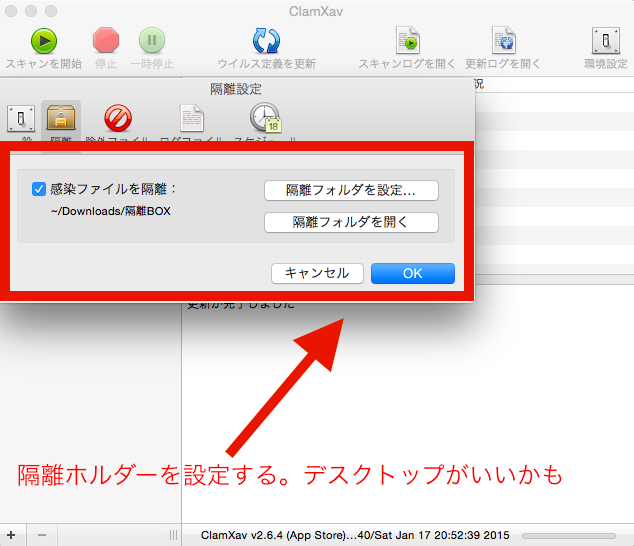Click quarantine path ~/Downloads/隔離BOX

(x=111, y=211)
